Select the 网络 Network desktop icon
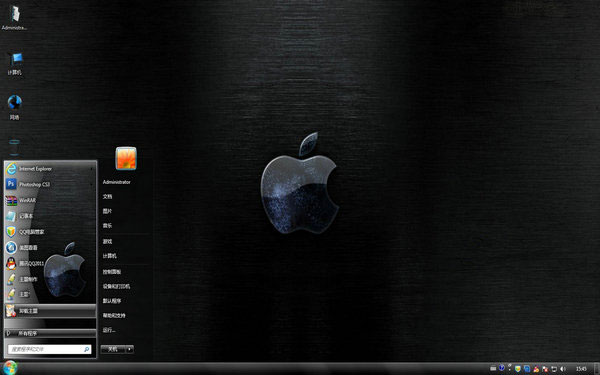600x375 pixels. tap(15, 108)
